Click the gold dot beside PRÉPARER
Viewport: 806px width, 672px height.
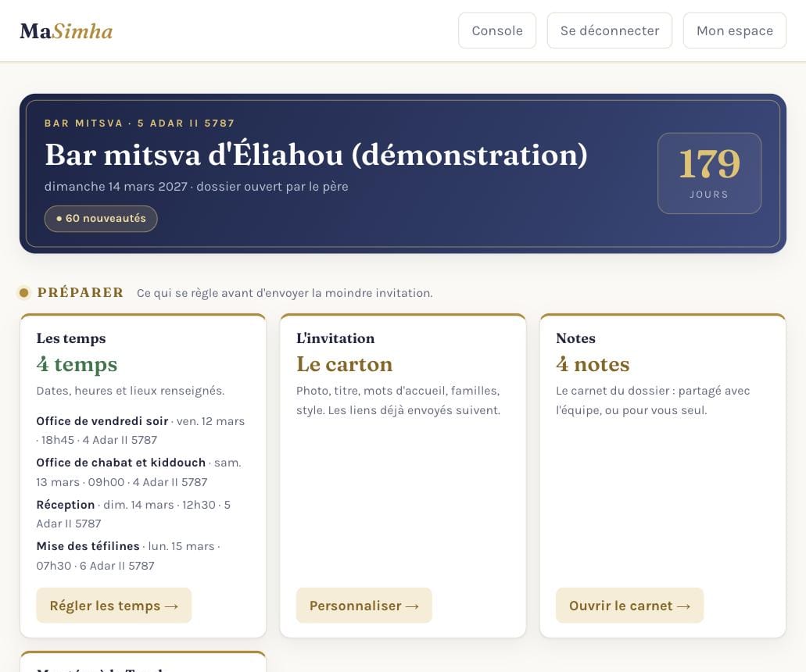point(23,293)
